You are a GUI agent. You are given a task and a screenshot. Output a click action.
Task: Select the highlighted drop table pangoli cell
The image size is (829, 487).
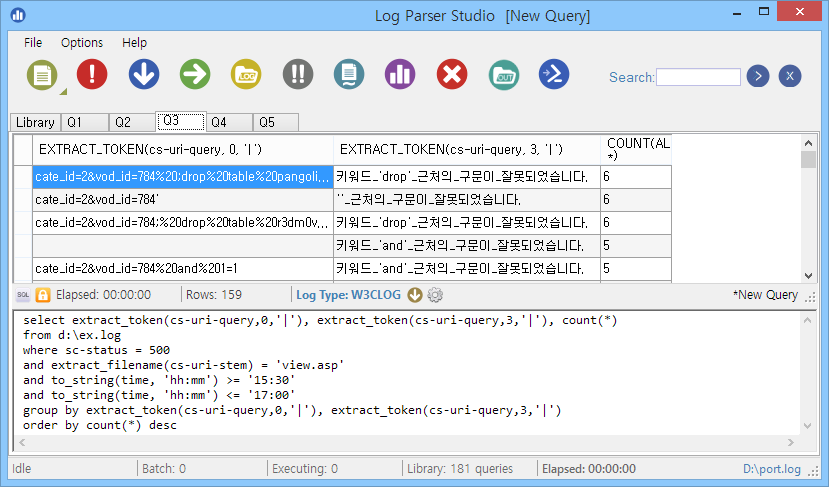(183, 177)
